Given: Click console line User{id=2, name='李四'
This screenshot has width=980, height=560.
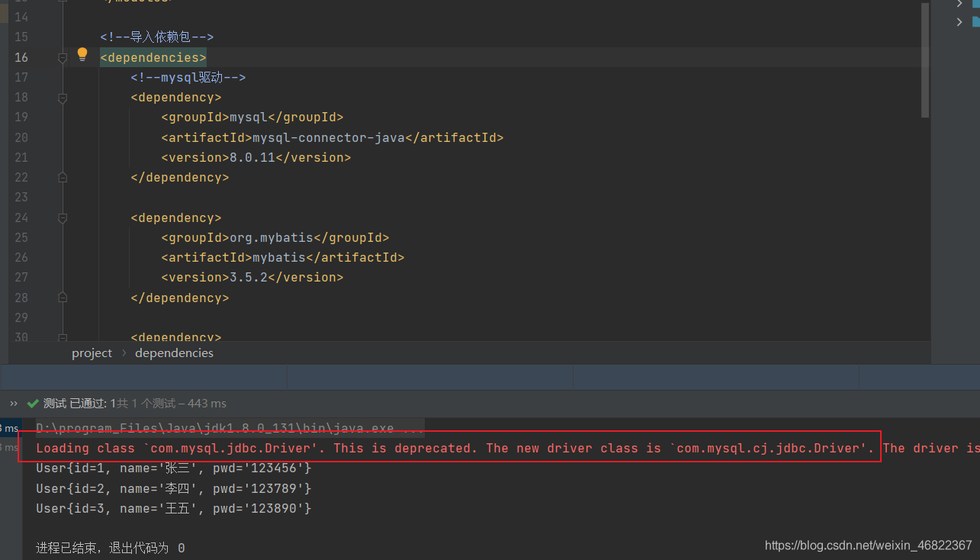Looking at the screenshot, I should [174, 488].
